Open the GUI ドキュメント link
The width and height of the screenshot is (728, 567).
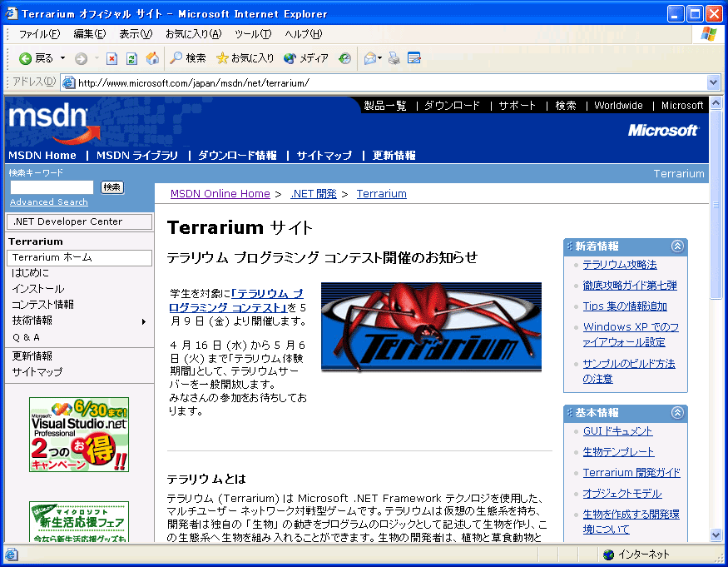(x=618, y=431)
